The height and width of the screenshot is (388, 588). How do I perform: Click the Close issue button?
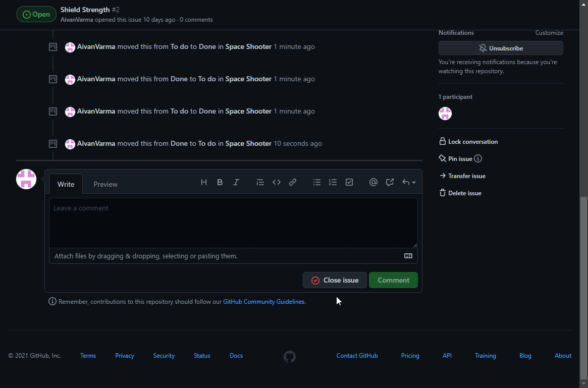pyautogui.click(x=335, y=280)
